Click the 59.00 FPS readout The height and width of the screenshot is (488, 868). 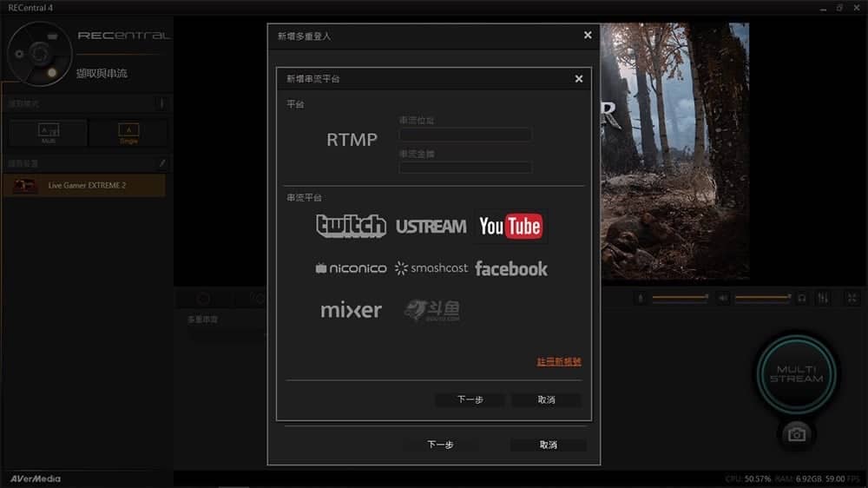coord(835,478)
